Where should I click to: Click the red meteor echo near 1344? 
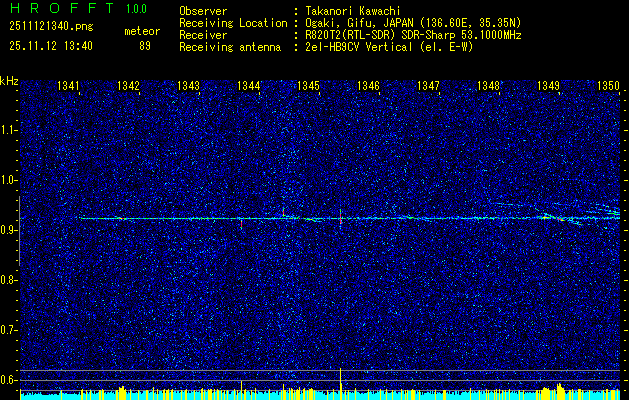[241, 224]
